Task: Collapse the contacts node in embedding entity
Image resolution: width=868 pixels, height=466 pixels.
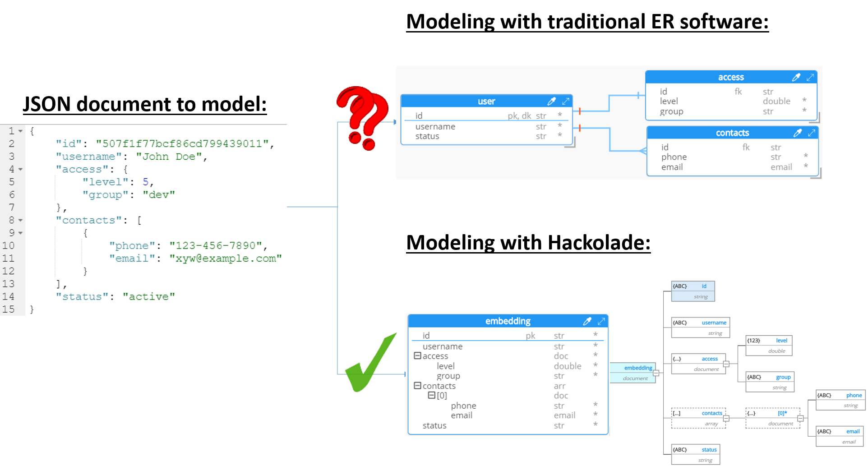Action: pos(417,386)
